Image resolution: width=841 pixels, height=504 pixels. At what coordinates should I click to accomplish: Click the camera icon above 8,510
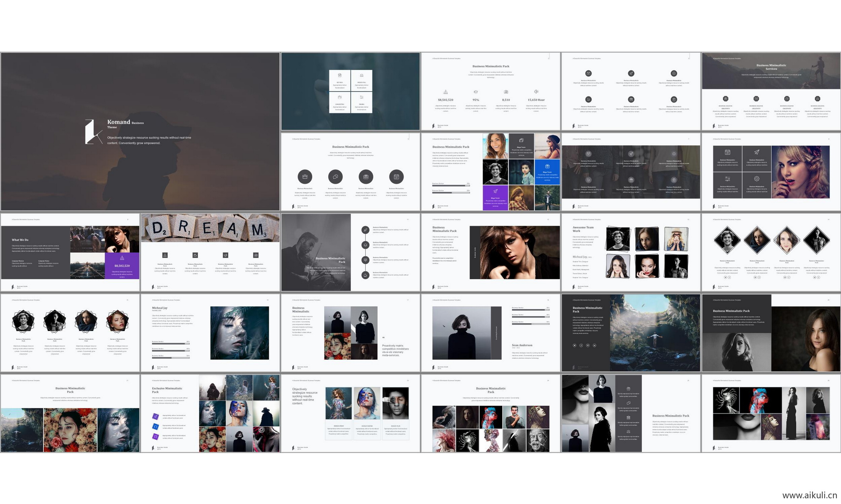[x=506, y=92]
